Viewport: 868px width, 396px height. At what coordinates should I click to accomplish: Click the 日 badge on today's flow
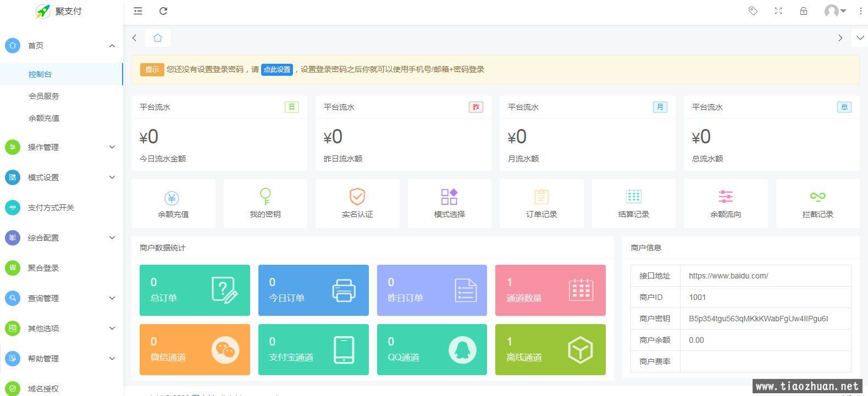pyautogui.click(x=292, y=107)
